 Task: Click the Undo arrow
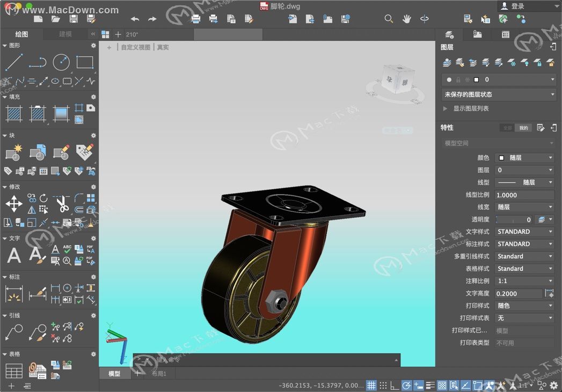tap(135, 19)
